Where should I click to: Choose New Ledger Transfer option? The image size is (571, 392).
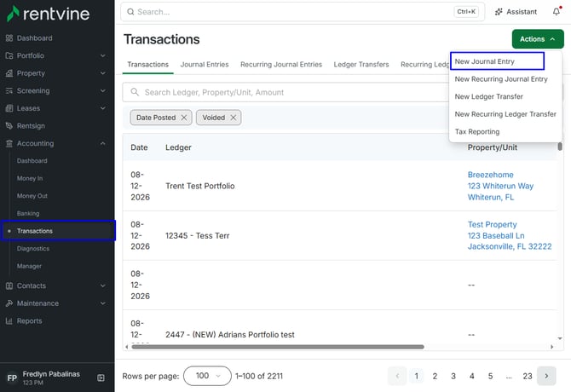(x=488, y=96)
